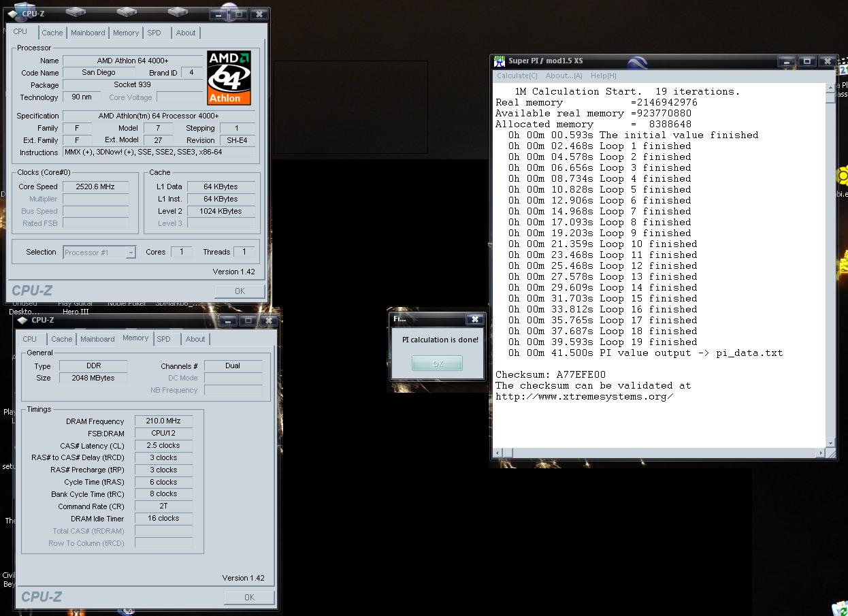848x616 pixels.
Task: Click the Loop 19 finished line in Super PI
Action: [x=603, y=342]
